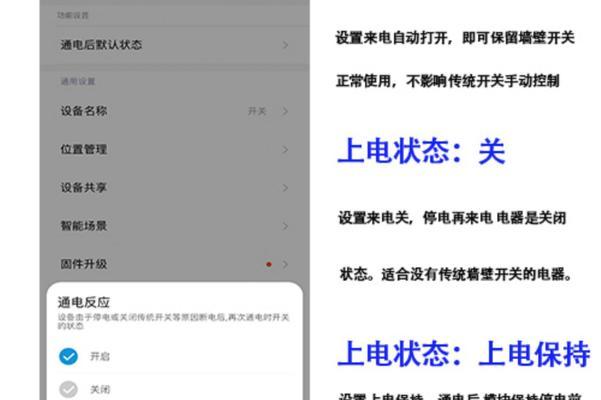Image resolution: width=601 pixels, height=400 pixels.
Task: Click text 状态。适合没有传统墙壁开关的电器。
Action: [x=456, y=274]
